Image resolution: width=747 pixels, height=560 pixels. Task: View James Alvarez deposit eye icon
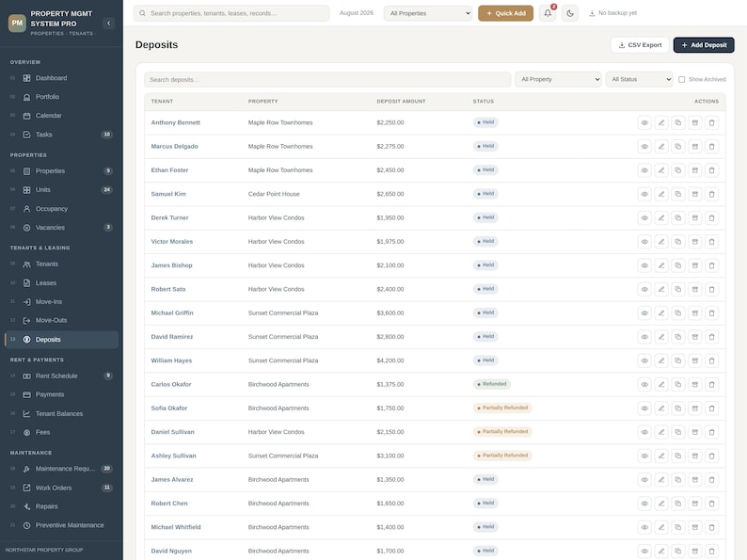[644, 480]
